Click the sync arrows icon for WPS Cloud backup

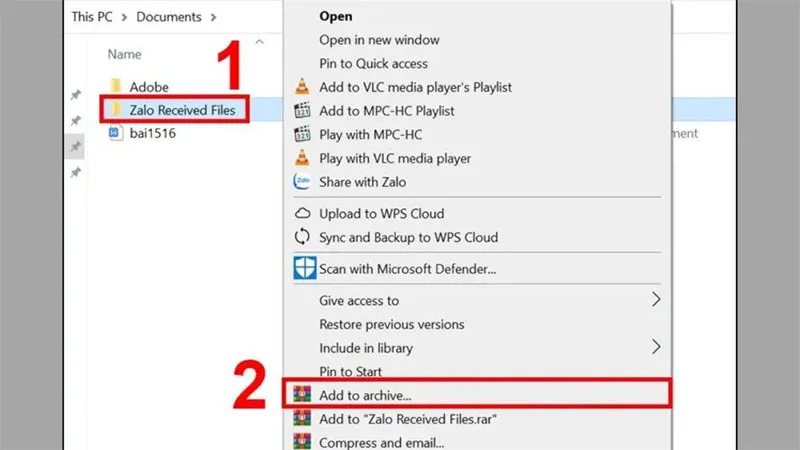tap(302, 237)
